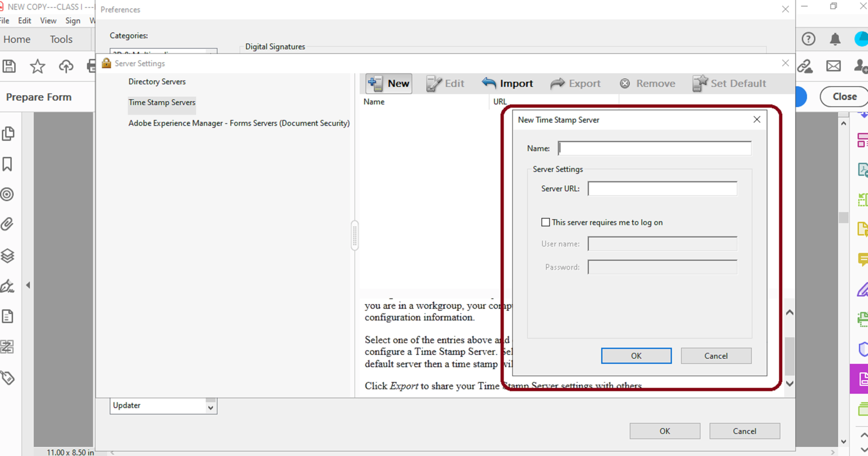The width and height of the screenshot is (868, 456).
Task: Click the Name text field
Action: click(x=654, y=148)
